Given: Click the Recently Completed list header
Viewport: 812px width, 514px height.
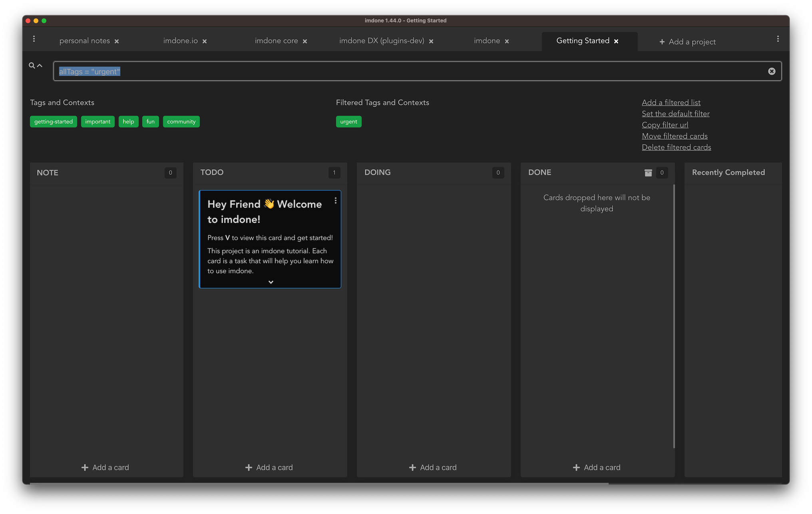Looking at the screenshot, I should tap(728, 172).
